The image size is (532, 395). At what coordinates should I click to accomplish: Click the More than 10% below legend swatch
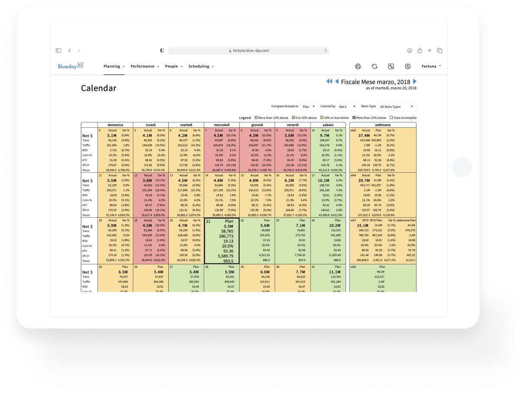click(x=353, y=118)
